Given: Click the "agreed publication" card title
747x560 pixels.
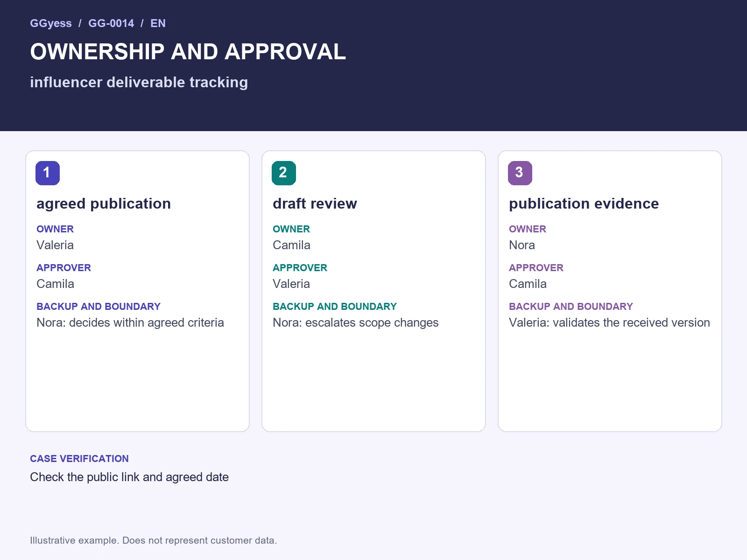Looking at the screenshot, I should click(x=104, y=203).
